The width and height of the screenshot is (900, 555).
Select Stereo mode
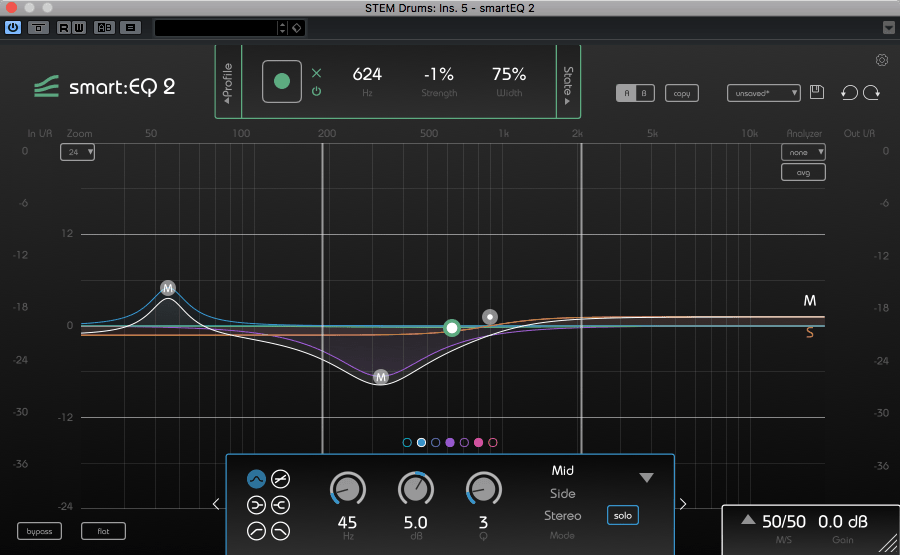click(562, 516)
